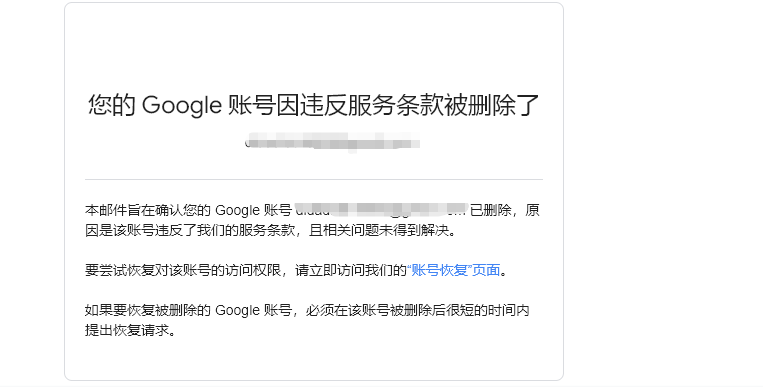Click the final line 提出恢复请求
Image resolution: width=763 pixels, height=387 pixels.
click(127, 330)
